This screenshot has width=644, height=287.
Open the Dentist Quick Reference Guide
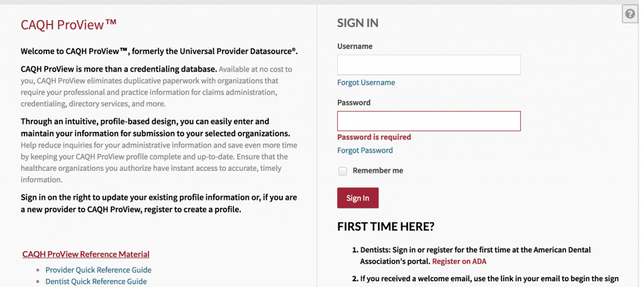tap(96, 281)
